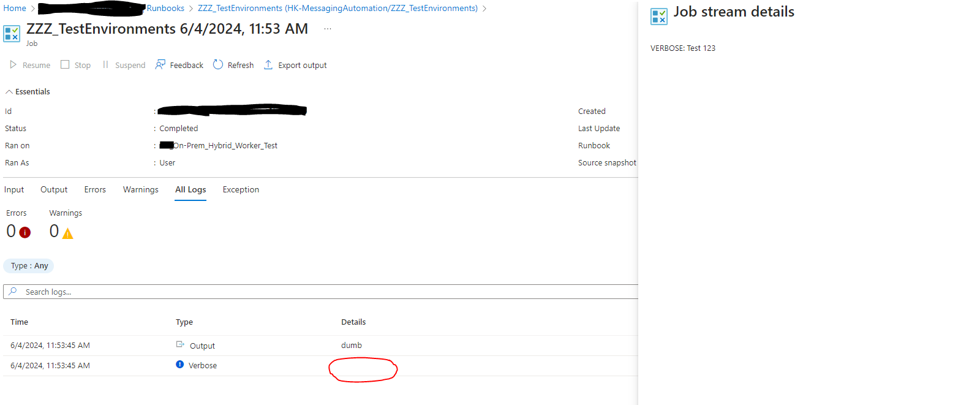Click the 'Created' label
This screenshot has height=405, width=980.
click(x=592, y=112)
